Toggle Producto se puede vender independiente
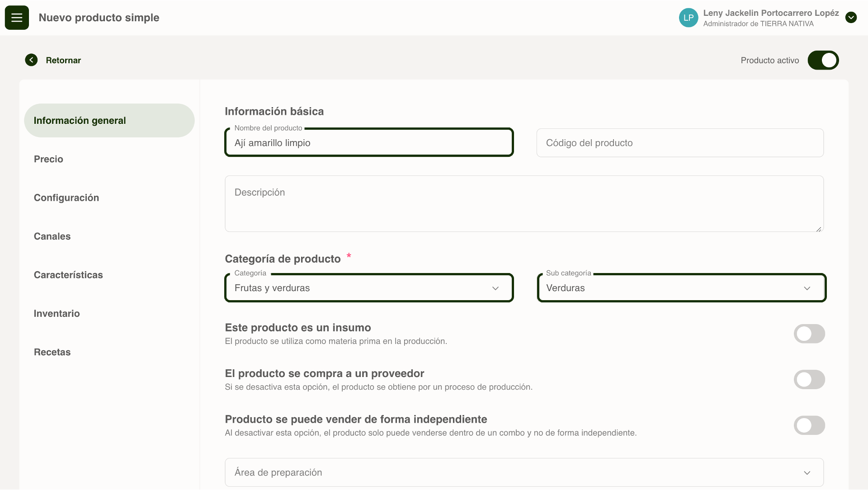868x490 pixels. point(809,425)
